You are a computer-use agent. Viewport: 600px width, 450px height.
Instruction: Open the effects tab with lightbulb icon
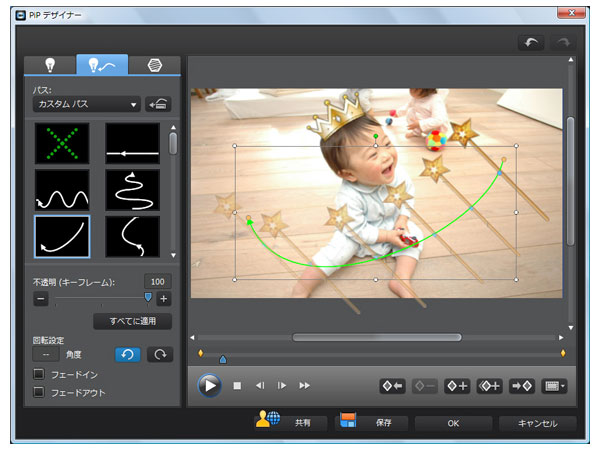50,65
